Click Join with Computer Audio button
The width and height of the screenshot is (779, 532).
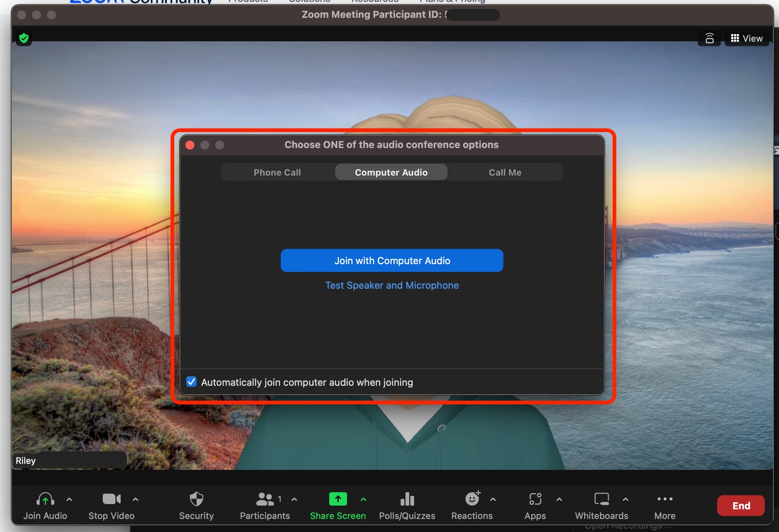(x=392, y=260)
